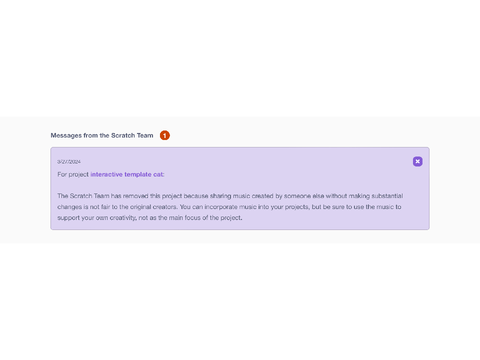This screenshot has width=480, height=360.
Task: Click the word 'template' in the project link
Action: pyautogui.click(x=138, y=174)
